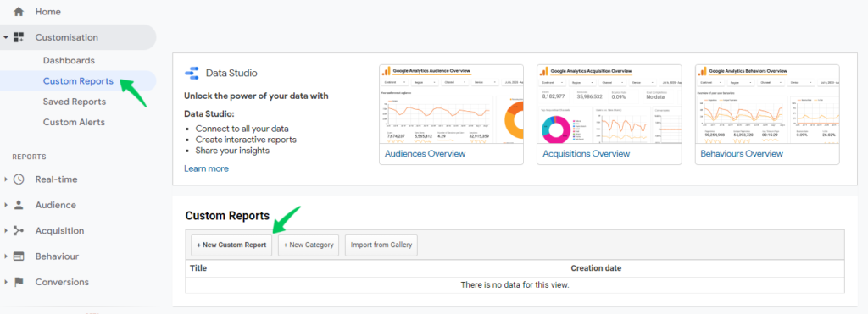Viewport: 868px width, 314px height.
Task: Click the Audience person icon
Action: pyautogui.click(x=19, y=205)
